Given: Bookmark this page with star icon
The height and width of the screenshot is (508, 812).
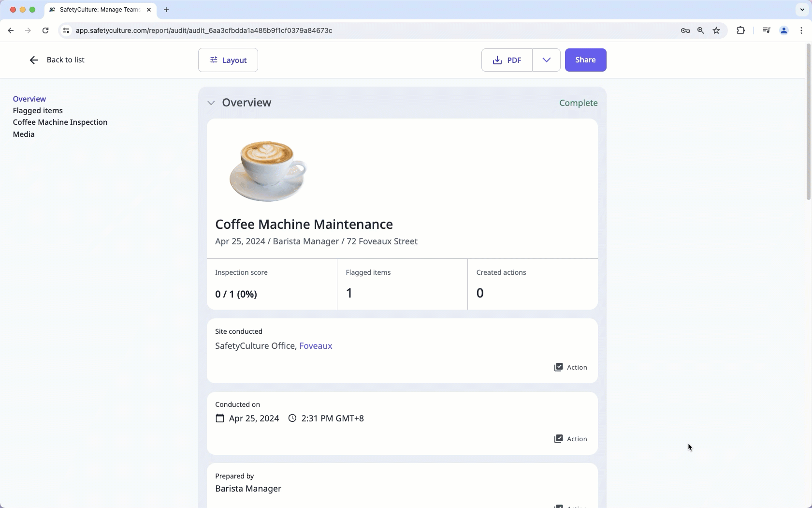Looking at the screenshot, I should click(716, 30).
